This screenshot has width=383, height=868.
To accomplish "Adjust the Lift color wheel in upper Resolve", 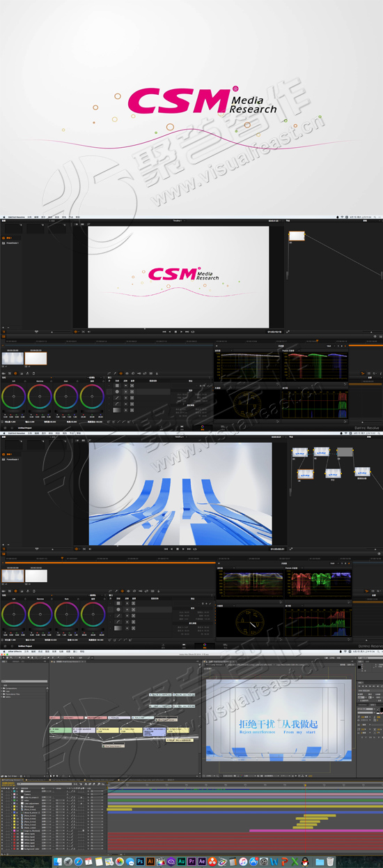I will pos(14,397).
